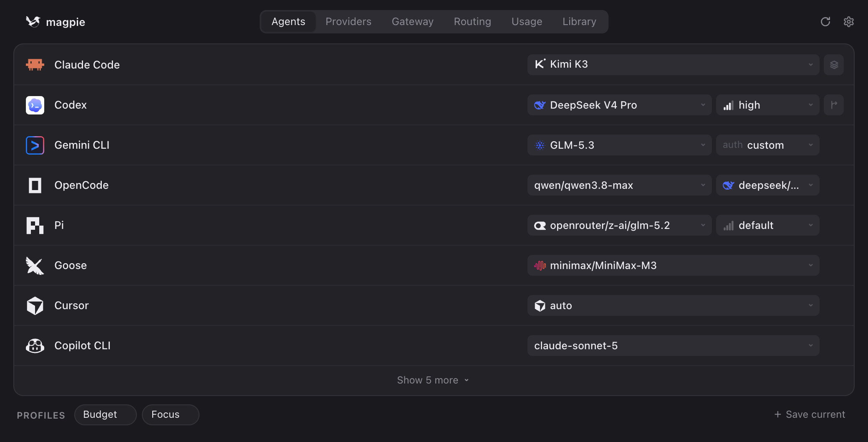Screen dimensions: 868x442
Task: Open the default effort dropdown in Pi row
Action: 768,225
